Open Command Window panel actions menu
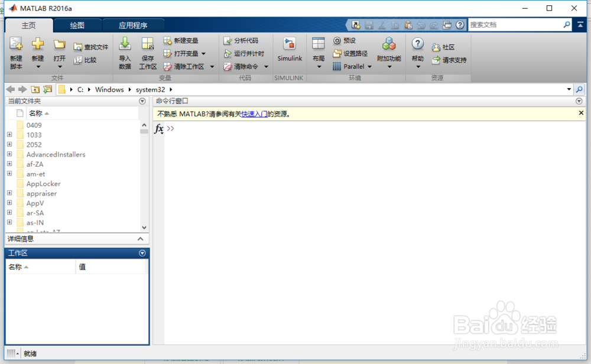The image size is (591, 364). pyautogui.click(x=579, y=101)
